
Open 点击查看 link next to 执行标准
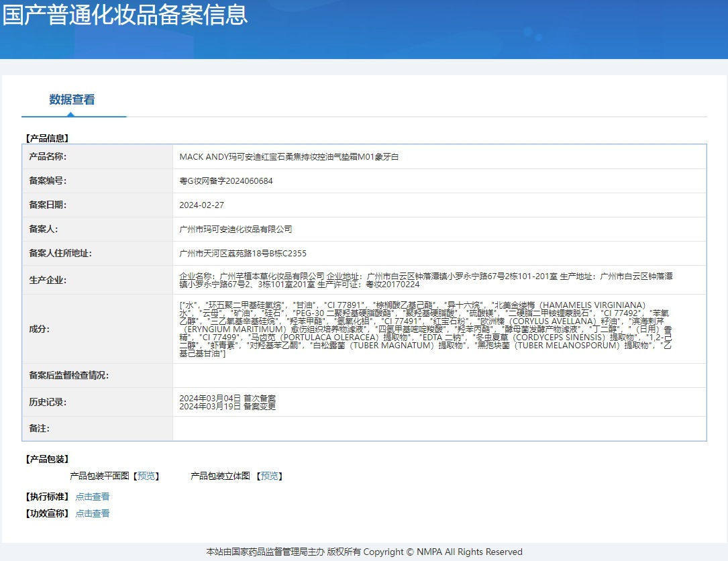[x=92, y=497]
